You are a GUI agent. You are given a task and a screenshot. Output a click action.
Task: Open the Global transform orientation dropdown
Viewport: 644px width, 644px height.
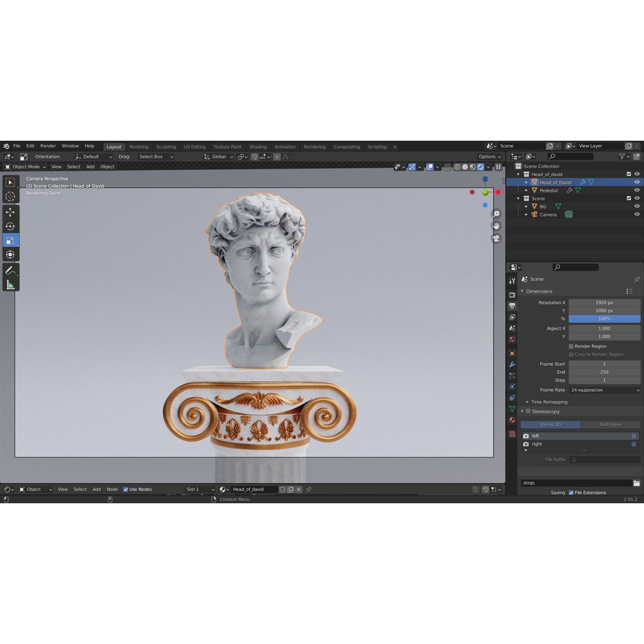218,157
